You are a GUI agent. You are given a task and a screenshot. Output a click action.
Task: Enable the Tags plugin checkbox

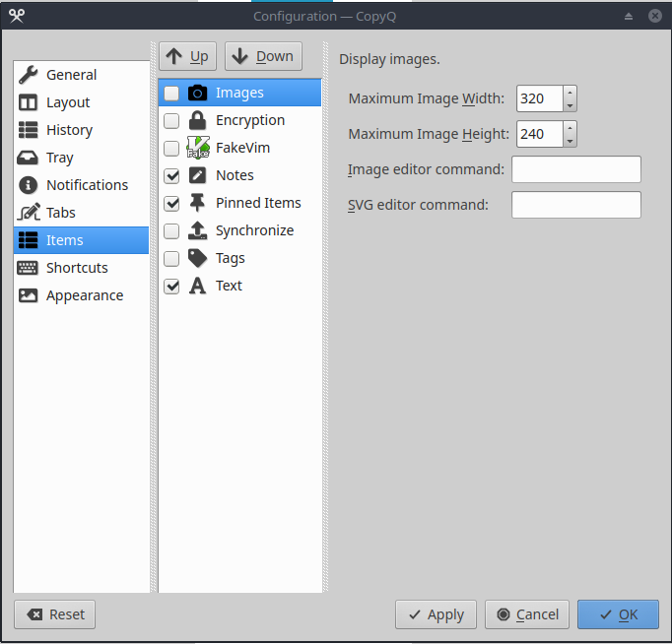[x=171, y=258]
